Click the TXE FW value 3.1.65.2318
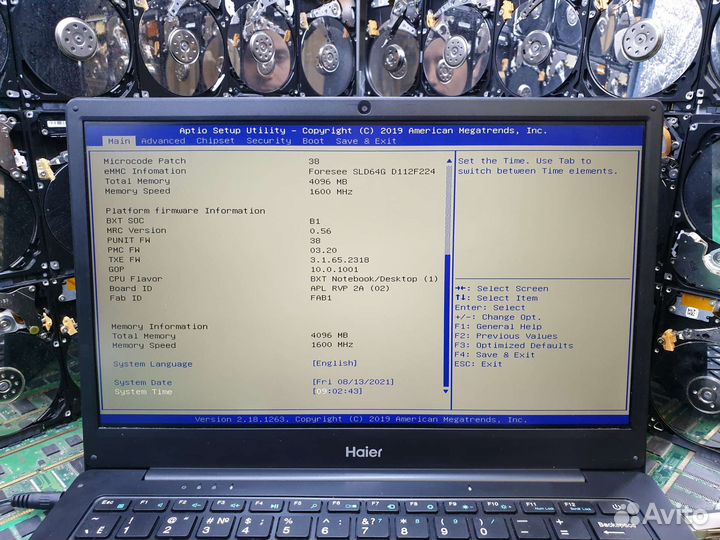This screenshot has height=540, width=720. tap(339, 260)
